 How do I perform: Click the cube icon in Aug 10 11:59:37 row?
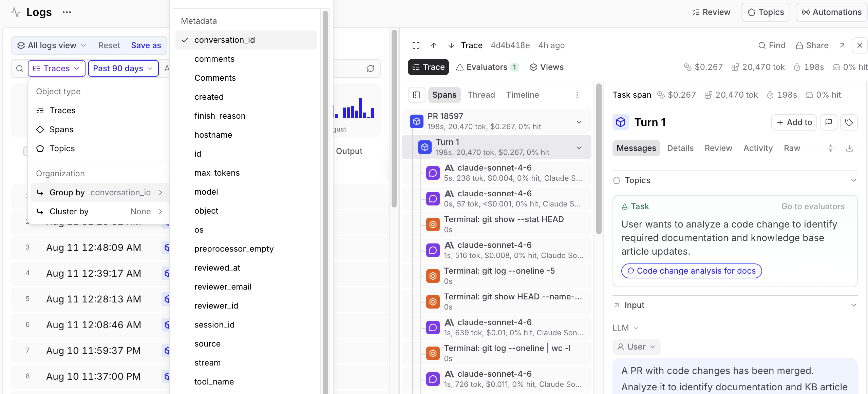166,351
